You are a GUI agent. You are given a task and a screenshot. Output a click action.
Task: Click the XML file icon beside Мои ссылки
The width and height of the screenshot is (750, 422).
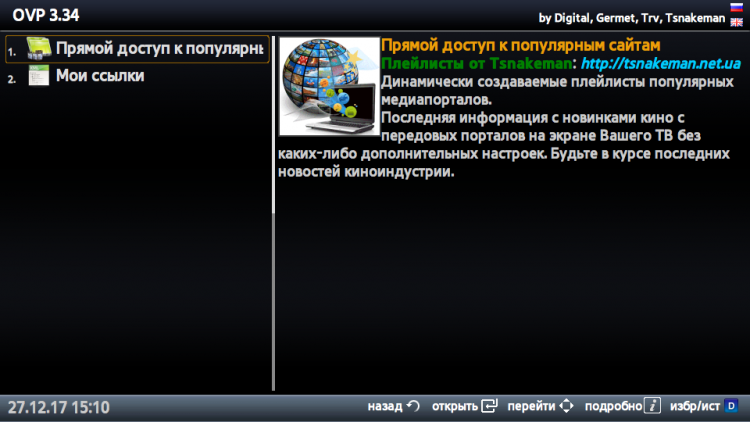coord(39,76)
